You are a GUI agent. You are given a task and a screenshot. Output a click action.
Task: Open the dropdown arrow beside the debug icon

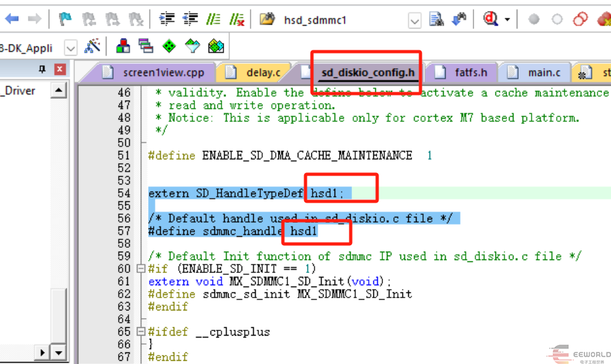(508, 20)
